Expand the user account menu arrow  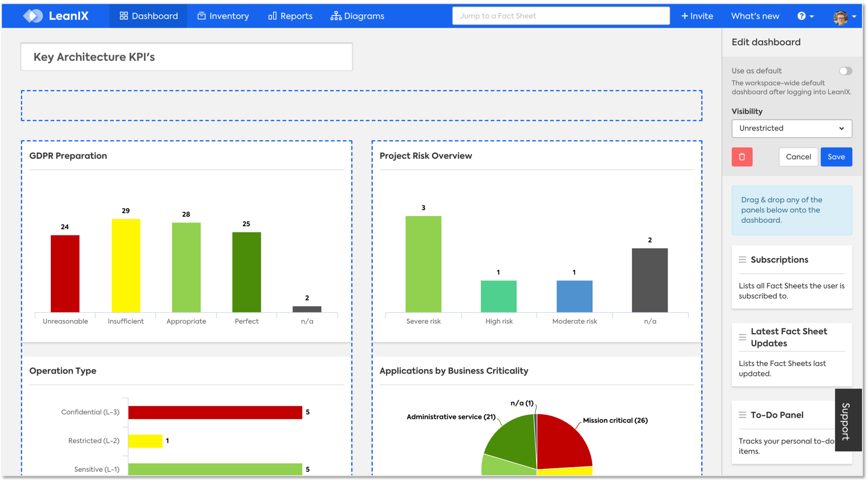854,16
